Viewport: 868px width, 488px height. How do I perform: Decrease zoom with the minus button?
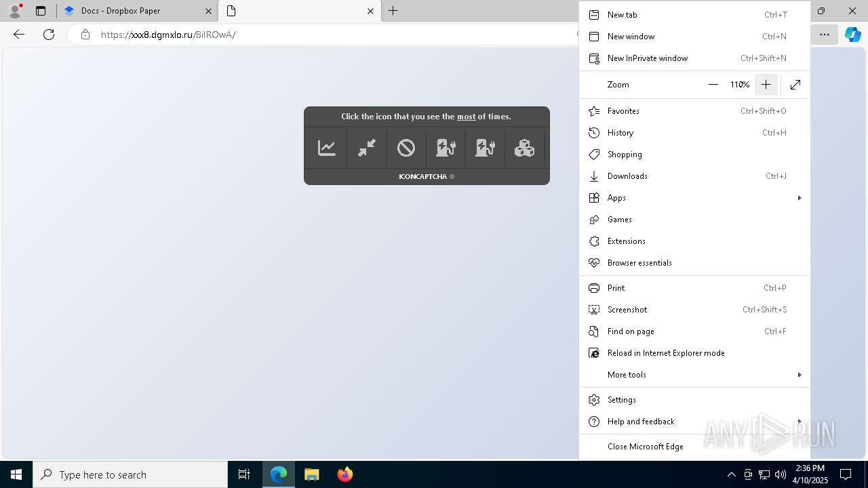coord(713,85)
